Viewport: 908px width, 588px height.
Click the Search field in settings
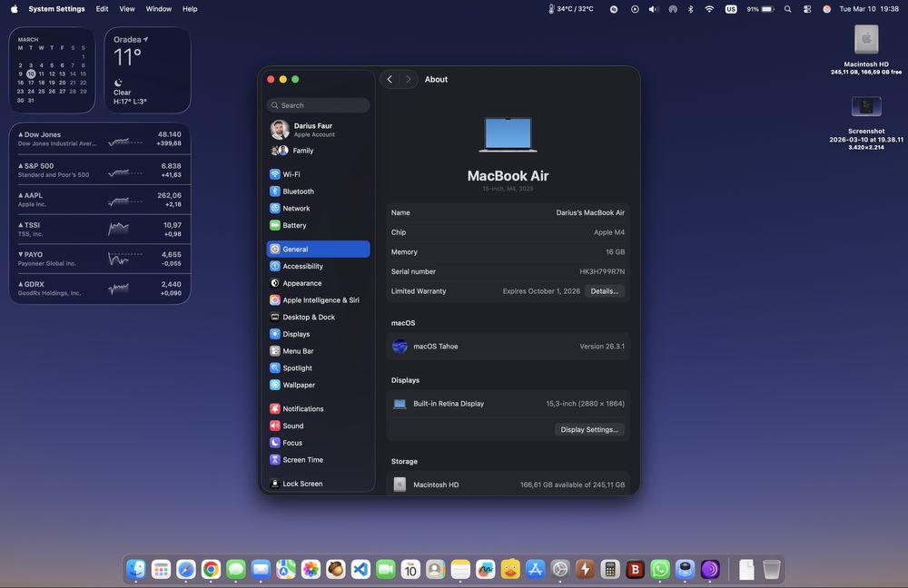click(x=318, y=105)
